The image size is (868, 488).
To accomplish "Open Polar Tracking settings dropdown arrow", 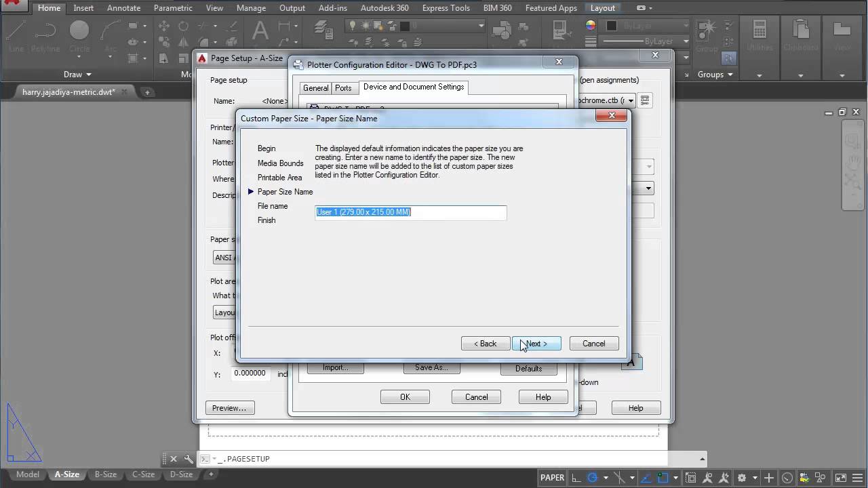I will click(605, 478).
